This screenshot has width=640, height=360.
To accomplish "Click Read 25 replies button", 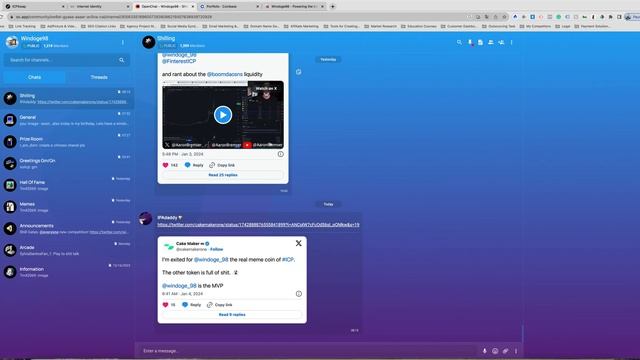I will [x=223, y=175].
